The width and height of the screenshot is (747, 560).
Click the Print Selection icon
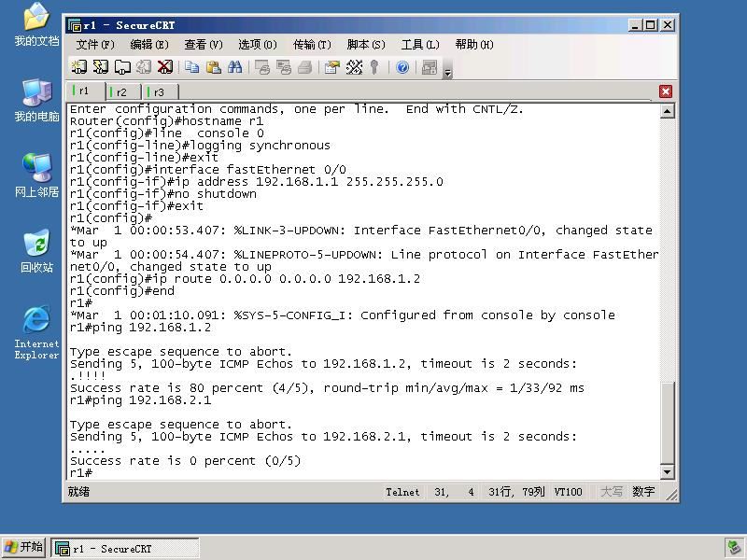[x=284, y=67]
